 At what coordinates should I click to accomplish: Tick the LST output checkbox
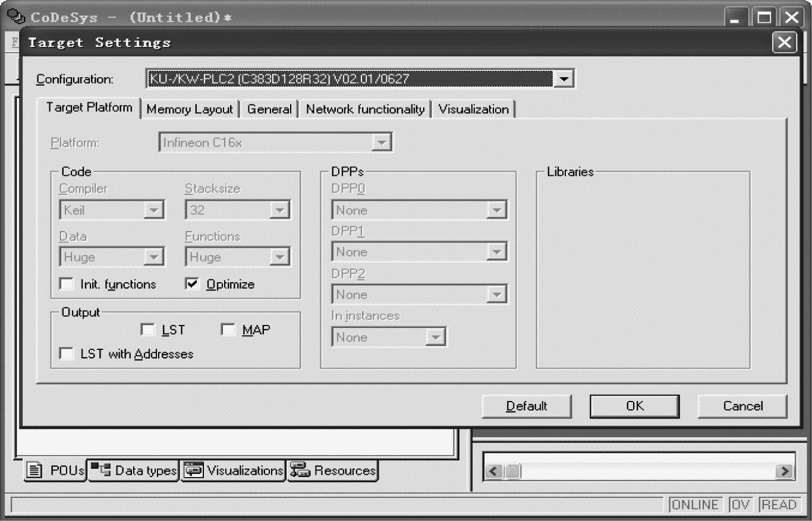[x=147, y=330]
